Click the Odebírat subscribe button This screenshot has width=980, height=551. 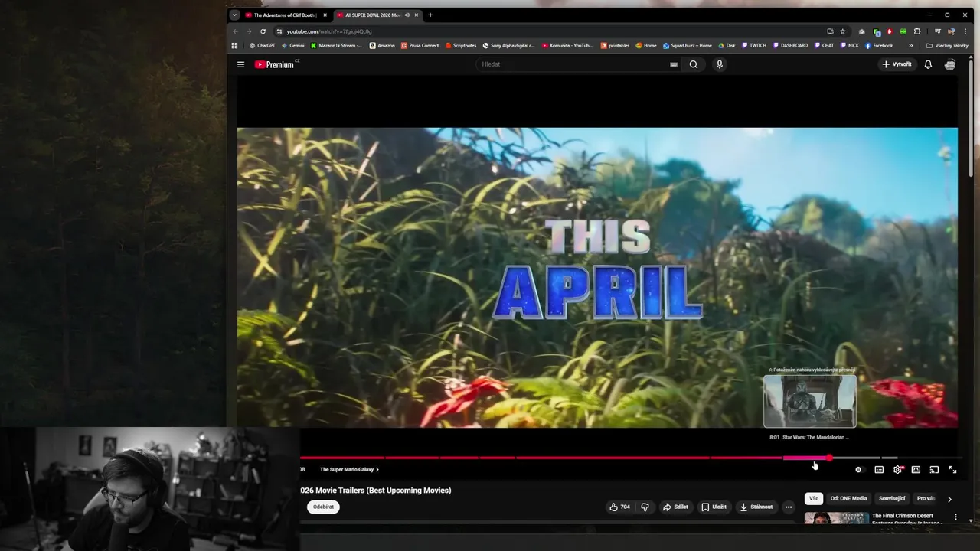pyautogui.click(x=323, y=507)
